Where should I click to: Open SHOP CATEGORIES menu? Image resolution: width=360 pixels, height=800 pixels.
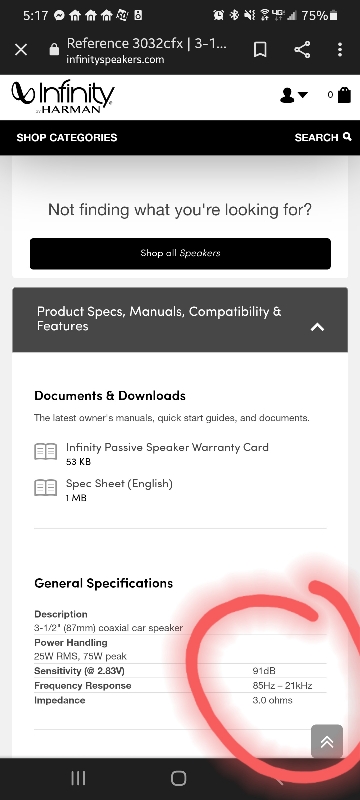click(x=67, y=137)
